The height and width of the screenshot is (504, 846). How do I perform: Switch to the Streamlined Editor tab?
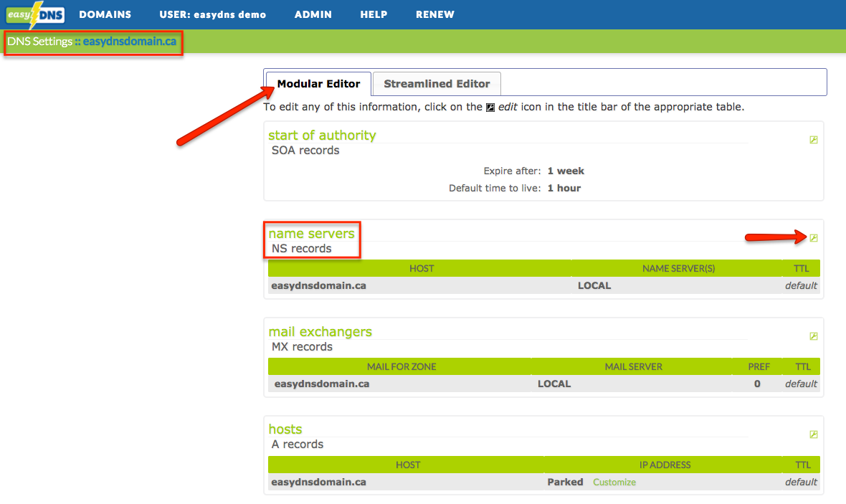437,84
